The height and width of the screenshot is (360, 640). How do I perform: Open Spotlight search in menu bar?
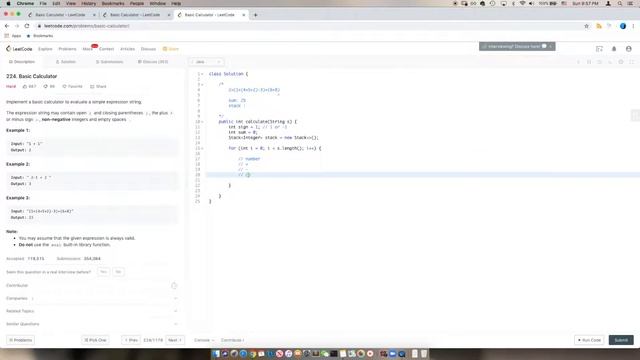[620, 3]
